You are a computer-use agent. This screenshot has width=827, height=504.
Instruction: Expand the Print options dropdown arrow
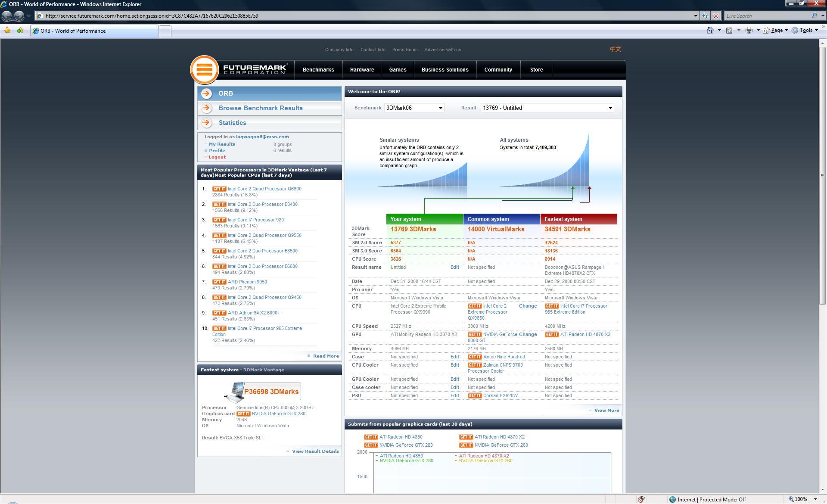point(758,30)
